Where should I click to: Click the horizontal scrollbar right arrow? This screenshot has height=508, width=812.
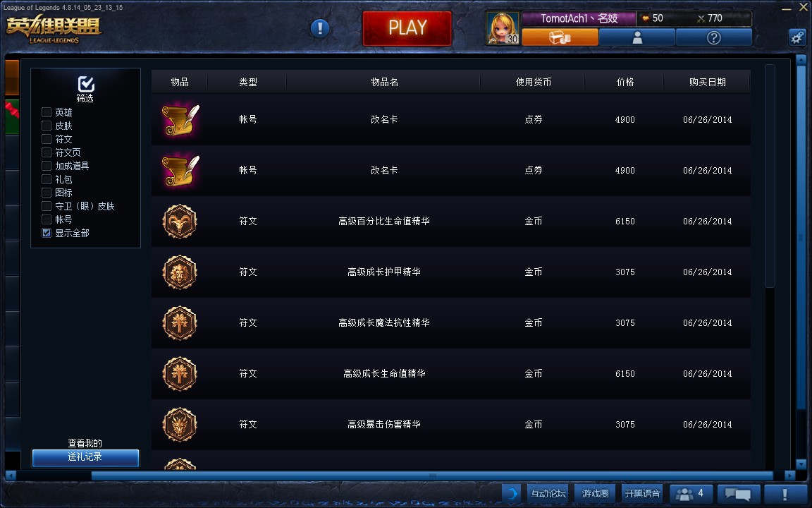(789, 476)
